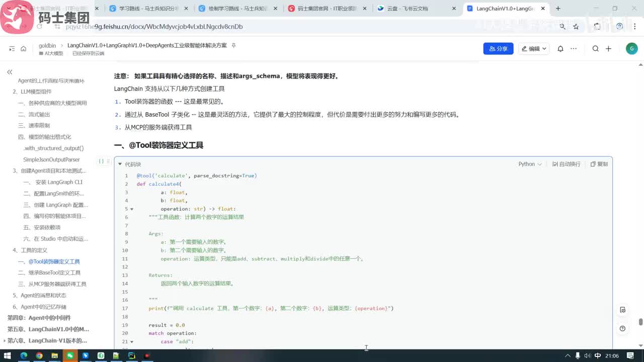644x362 pixels.
Task: Search within Feishu docs using the magnifier
Action: [x=595, y=49]
